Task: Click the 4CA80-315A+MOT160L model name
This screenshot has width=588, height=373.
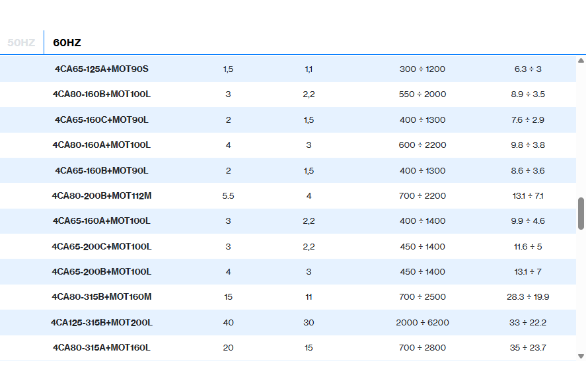Action: [x=102, y=348]
